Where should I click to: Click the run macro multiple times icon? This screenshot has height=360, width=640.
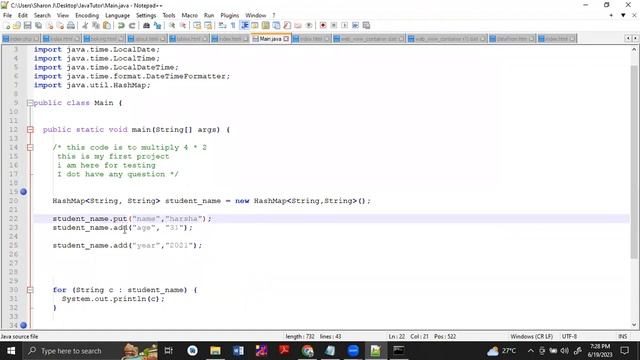click(x=356, y=26)
